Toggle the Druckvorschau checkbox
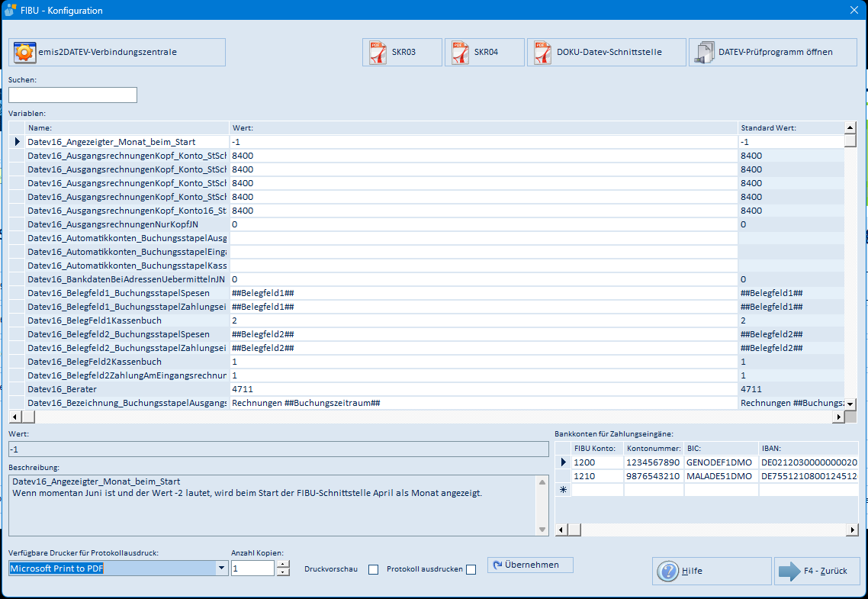 coord(374,570)
